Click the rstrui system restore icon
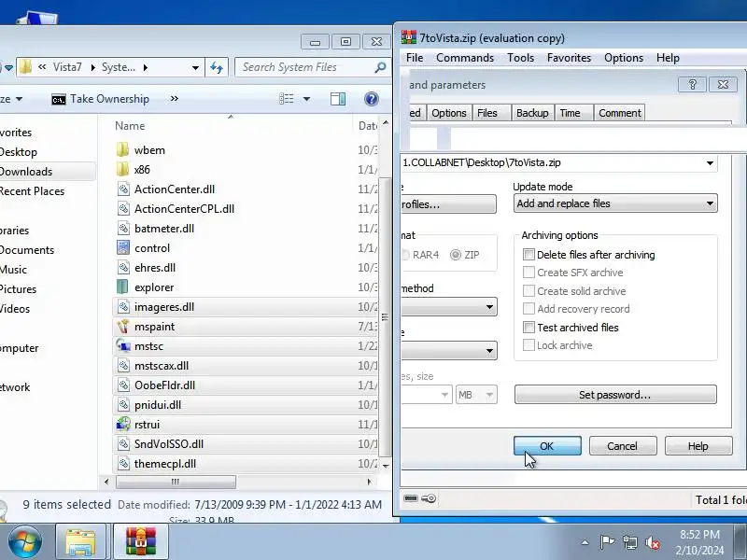The image size is (747, 560). coord(123,424)
